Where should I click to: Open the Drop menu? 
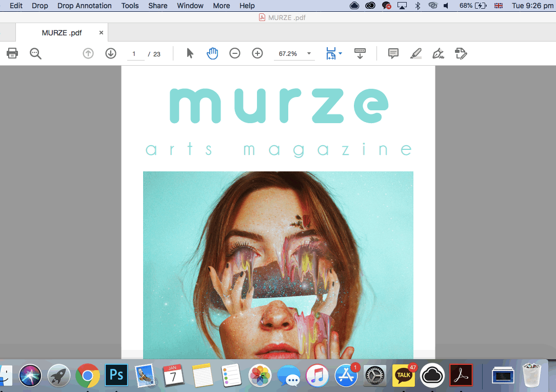pyautogui.click(x=39, y=6)
